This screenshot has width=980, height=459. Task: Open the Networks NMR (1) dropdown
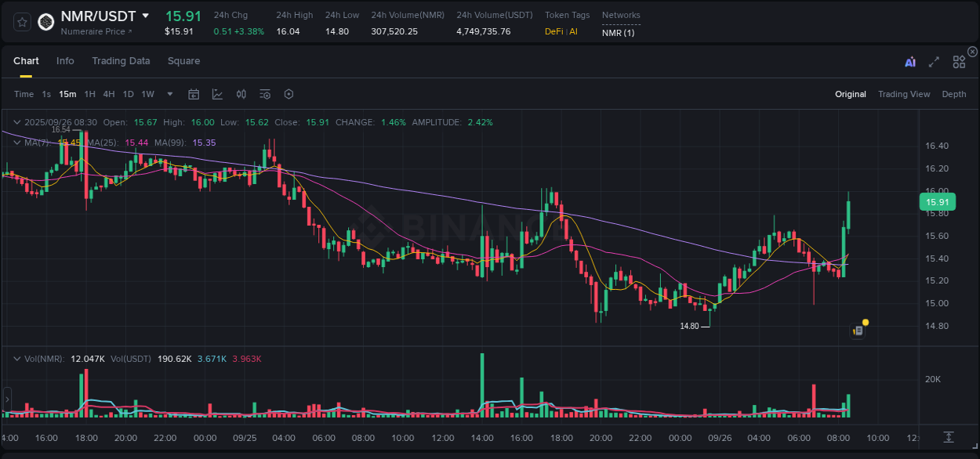619,33
